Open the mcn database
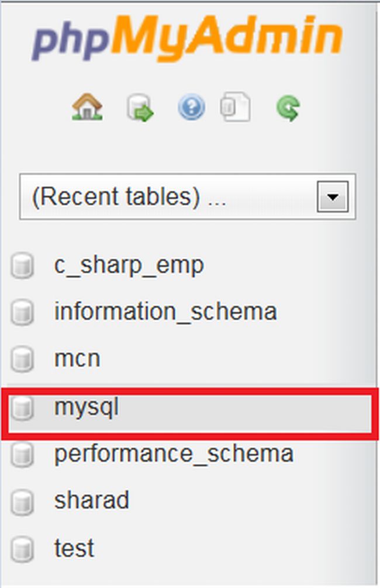380x588 pixels. pyautogui.click(x=78, y=358)
